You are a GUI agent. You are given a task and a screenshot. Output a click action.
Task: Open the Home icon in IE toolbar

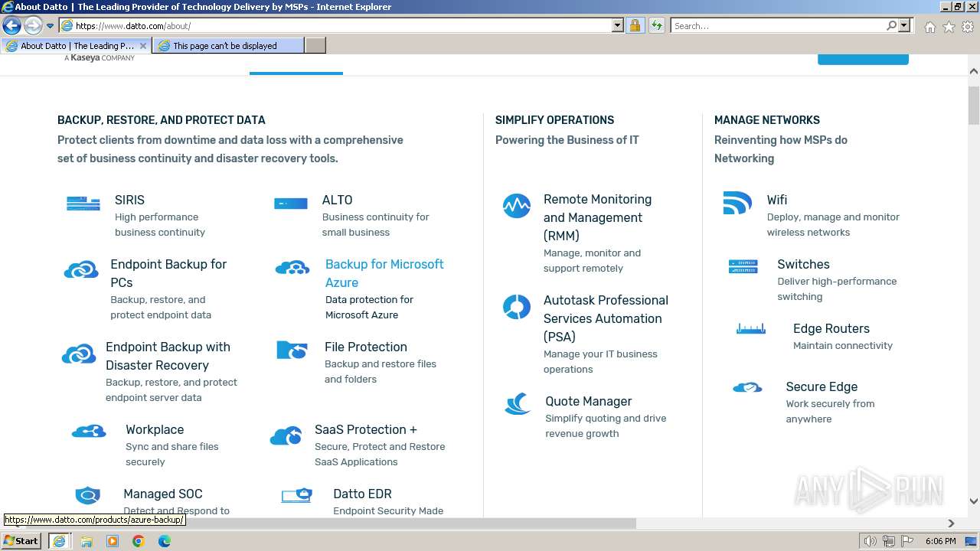[x=929, y=27]
